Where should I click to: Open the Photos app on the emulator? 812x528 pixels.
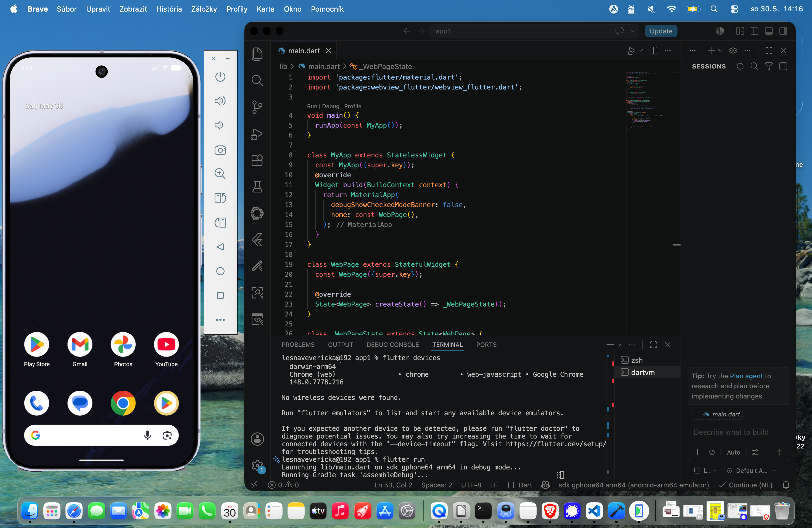click(123, 344)
